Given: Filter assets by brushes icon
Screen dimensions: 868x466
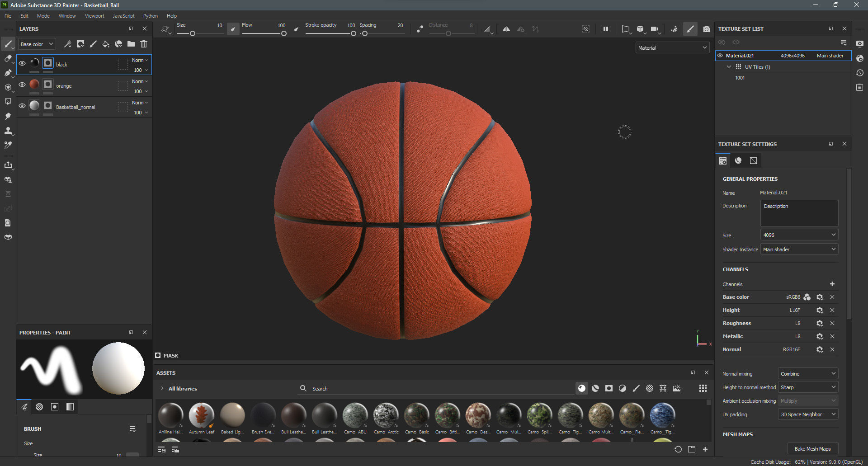Looking at the screenshot, I should (x=636, y=388).
